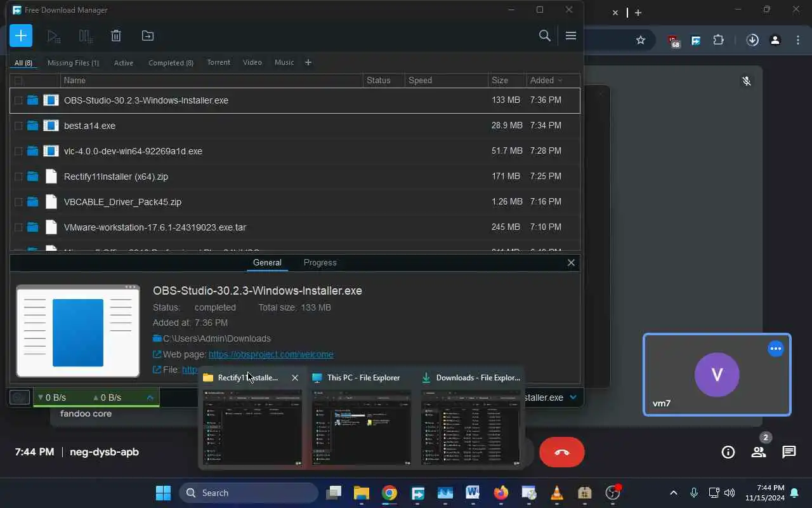Open Chrome three-dot menu
The image size is (812, 508).
click(798, 40)
